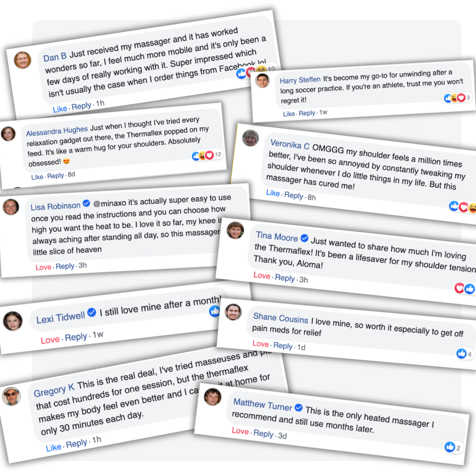Click the verified checkmark next to Lexi Tidwell

coord(92,312)
